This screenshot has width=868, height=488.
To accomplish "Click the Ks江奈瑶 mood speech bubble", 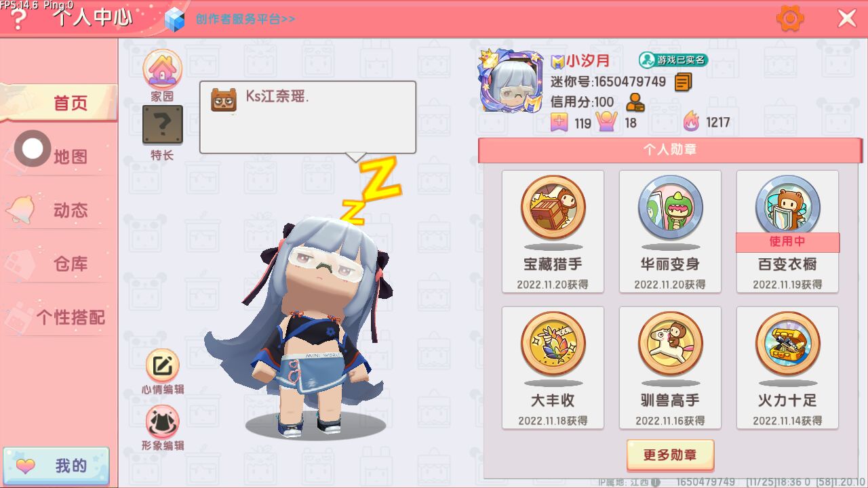I will (x=307, y=117).
